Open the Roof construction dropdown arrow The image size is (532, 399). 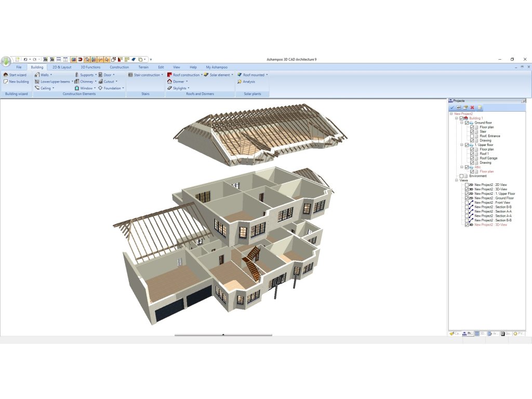pyautogui.click(x=202, y=75)
